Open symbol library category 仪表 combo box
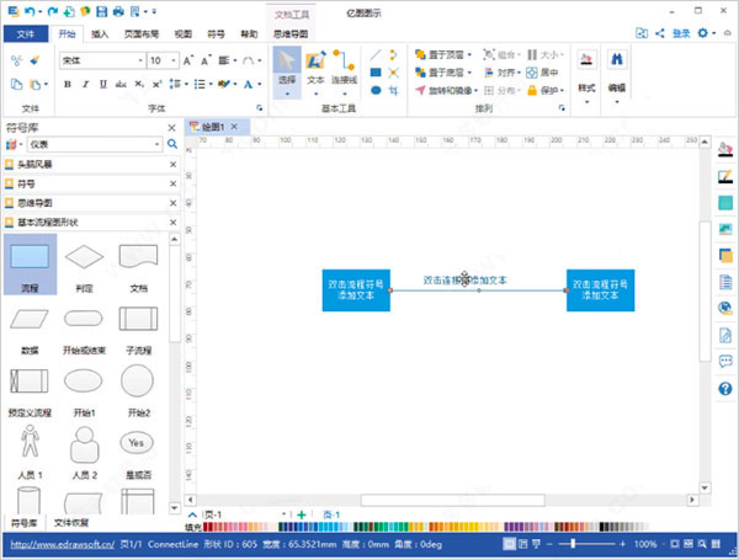This screenshot has height=560, width=739. [95, 145]
